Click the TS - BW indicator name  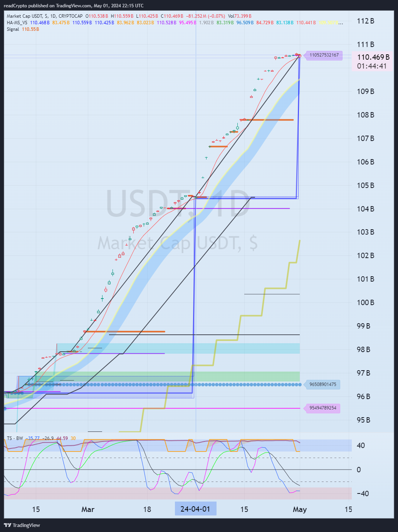[x=15, y=438]
